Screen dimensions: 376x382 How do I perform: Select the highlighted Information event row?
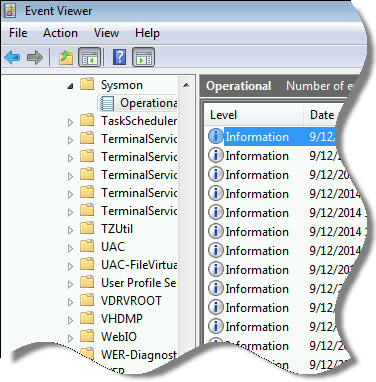coord(272,137)
